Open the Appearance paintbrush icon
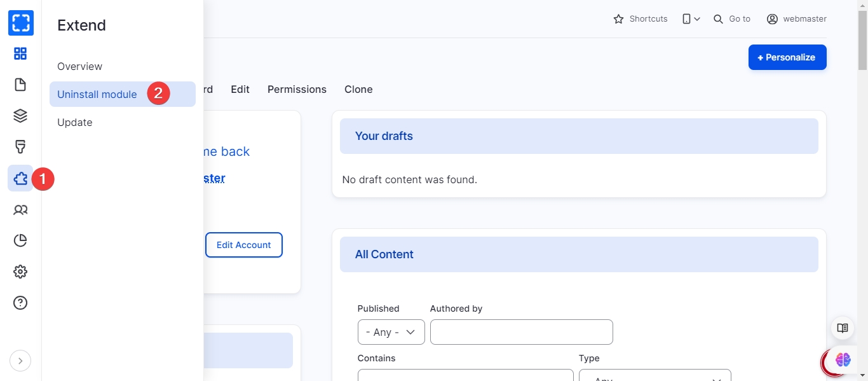The height and width of the screenshot is (381, 868). tap(20, 147)
